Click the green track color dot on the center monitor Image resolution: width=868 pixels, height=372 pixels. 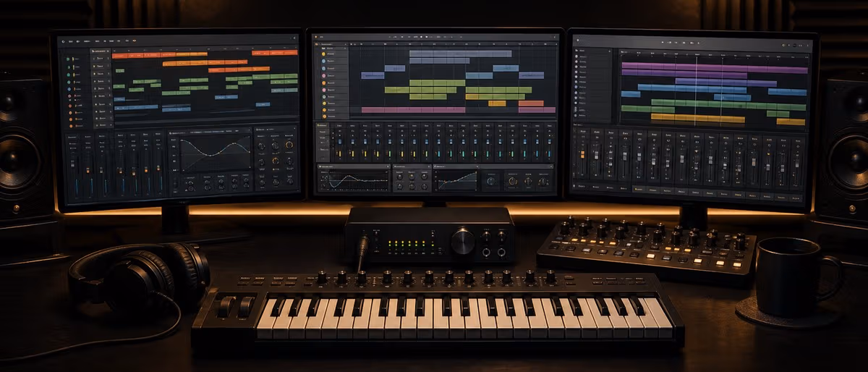(x=324, y=96)
